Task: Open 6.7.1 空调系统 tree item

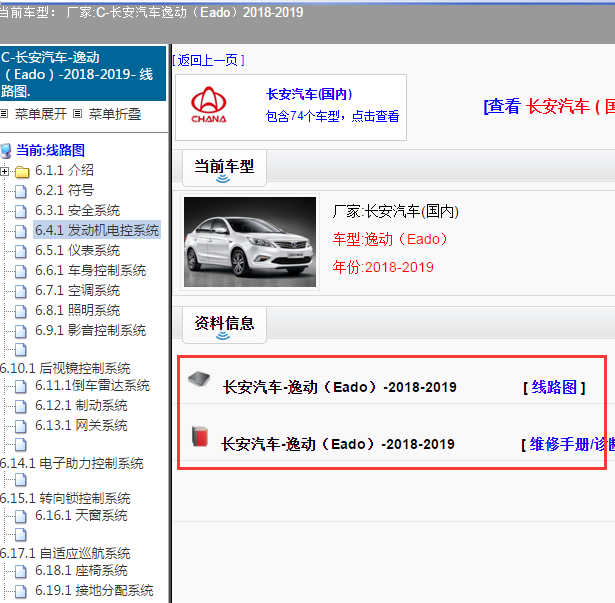Action: 77,290
